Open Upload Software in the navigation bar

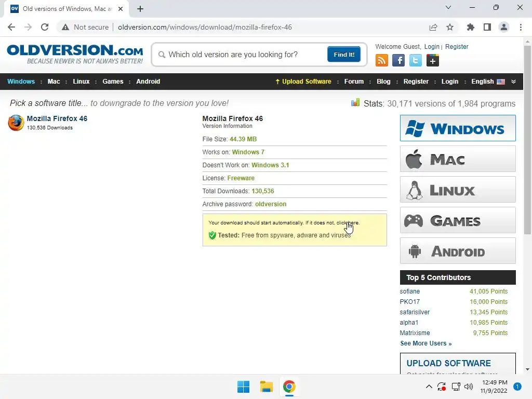(303, 82)
